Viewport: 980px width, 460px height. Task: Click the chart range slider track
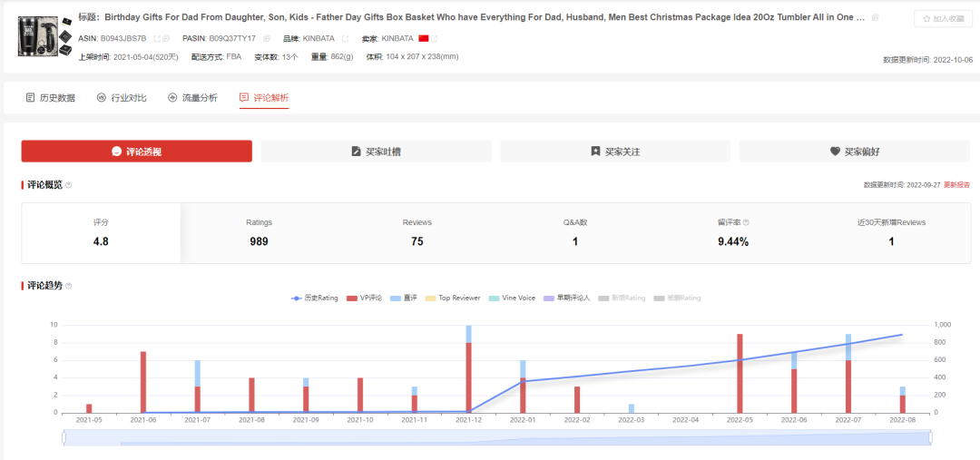click(497, 437)
